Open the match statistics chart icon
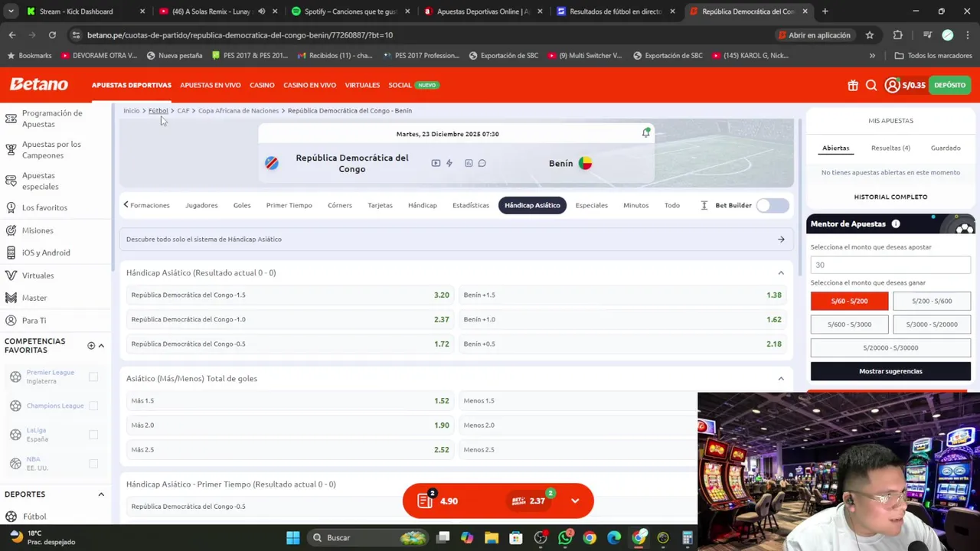The height and width of the screenshot is (551, 980). [469, 163]
